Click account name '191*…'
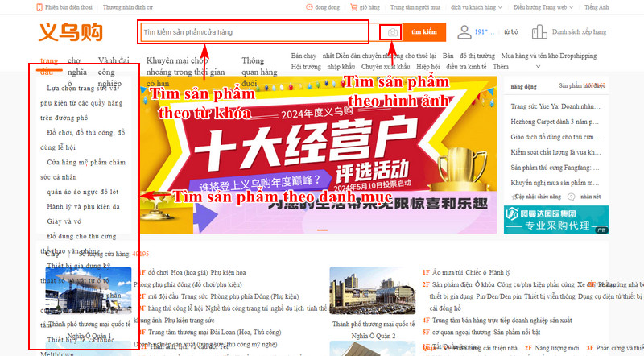 click(485, 32)
